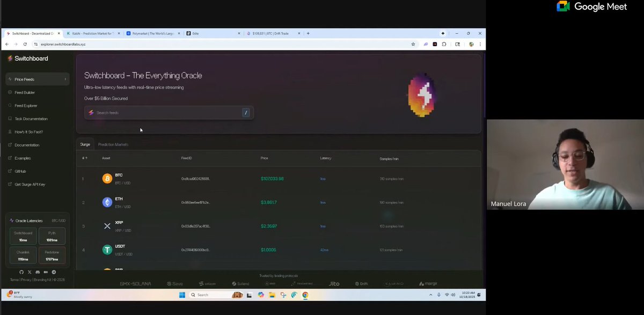The width and height of the screenshot is (644, 315).
Task: Open Task Documentation link
Action: tap(31, 119)
